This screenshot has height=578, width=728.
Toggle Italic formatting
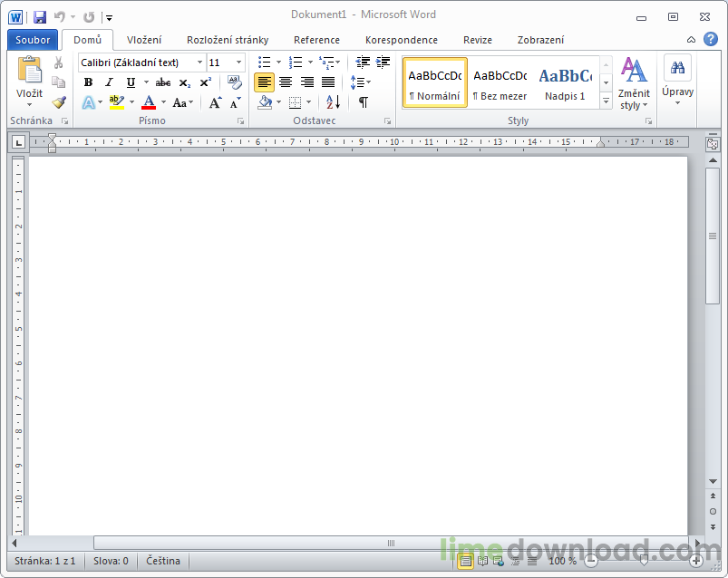(x=109, y=82)
